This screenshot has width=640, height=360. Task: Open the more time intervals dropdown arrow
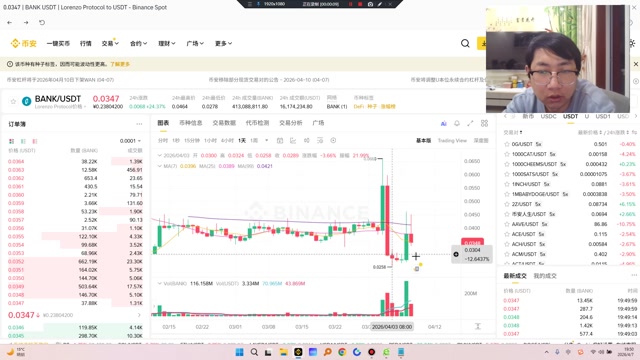(x=267, y=140)
